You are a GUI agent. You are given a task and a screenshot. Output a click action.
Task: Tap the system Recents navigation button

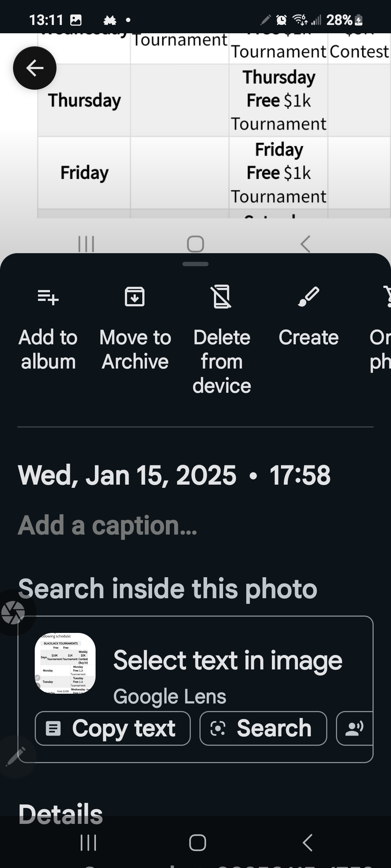(88, 843)
